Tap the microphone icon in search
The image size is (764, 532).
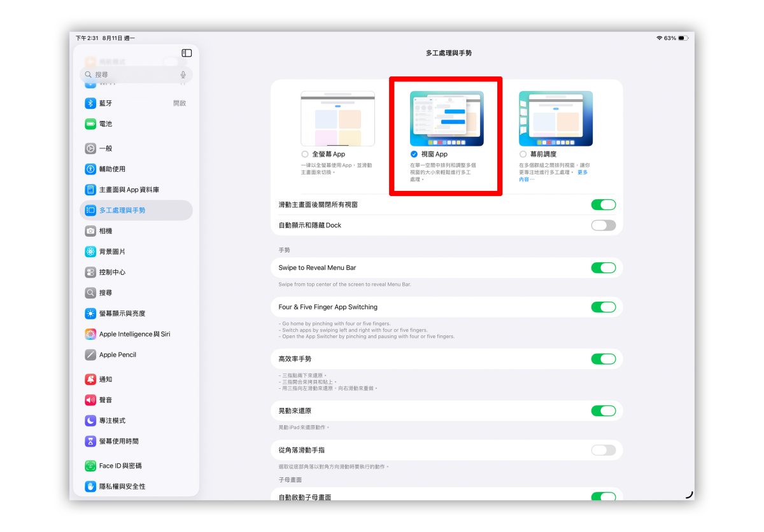point(183,74)
